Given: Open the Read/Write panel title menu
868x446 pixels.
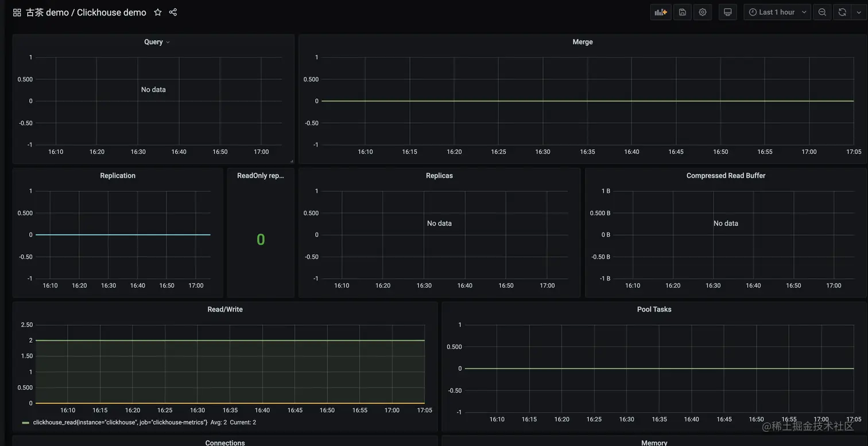Looking at the screenshot, I should (225, 309).
